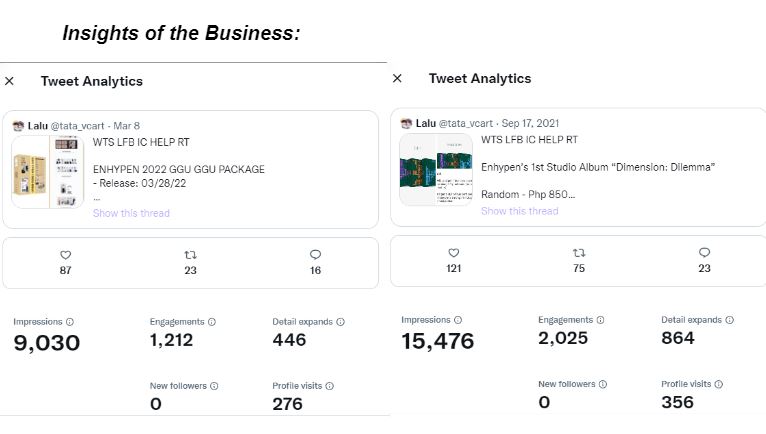The height and width of the screenshot is (434, 766).
Task: Click Lalu's avatar on Sep 17 tweet
Action: tap(406, 123)
